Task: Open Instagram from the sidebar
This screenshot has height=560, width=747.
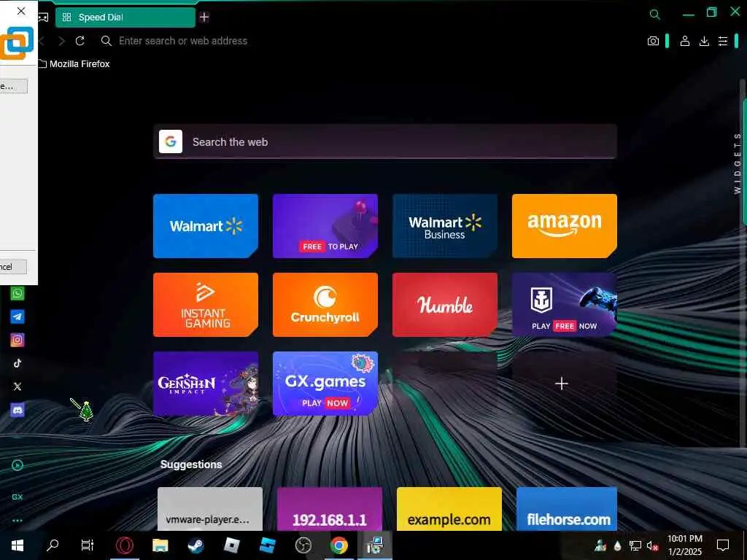Action: [18, 340]
